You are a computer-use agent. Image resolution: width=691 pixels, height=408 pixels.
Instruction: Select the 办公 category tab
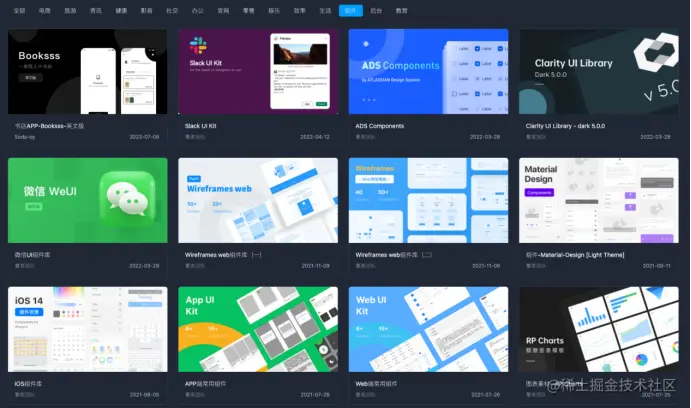pyautogui.click(x=198, y=11)
